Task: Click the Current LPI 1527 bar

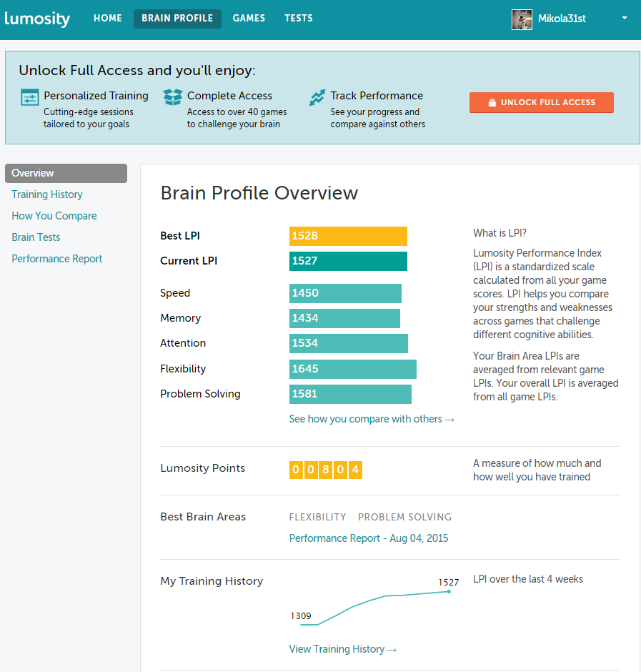Action: point(348,262)
